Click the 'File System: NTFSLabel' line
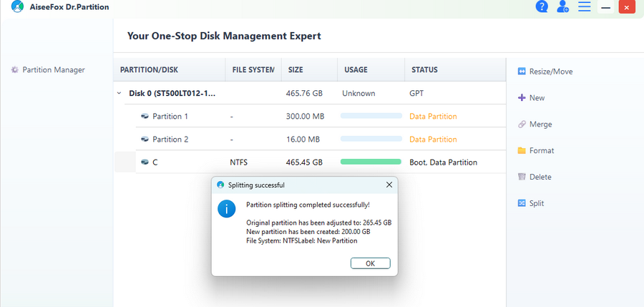 coord(301,241)
